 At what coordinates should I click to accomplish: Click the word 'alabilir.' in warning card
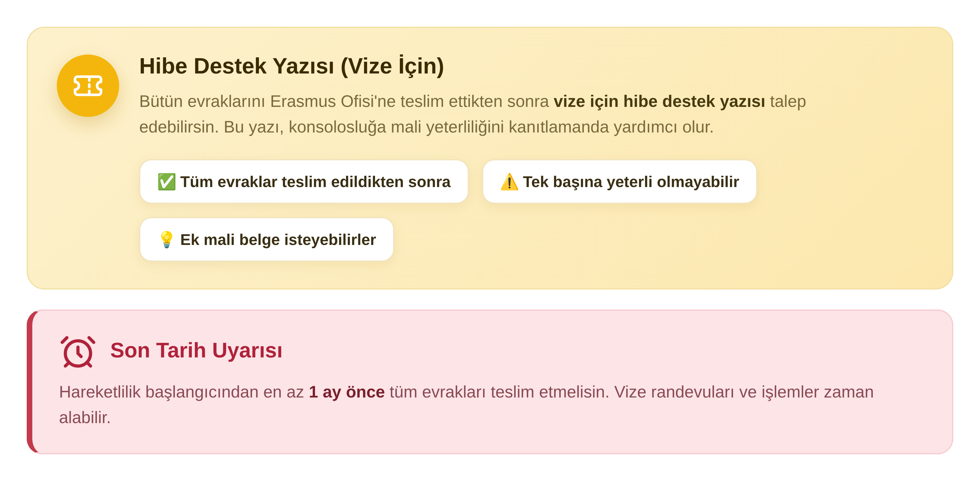coord(85,418)
